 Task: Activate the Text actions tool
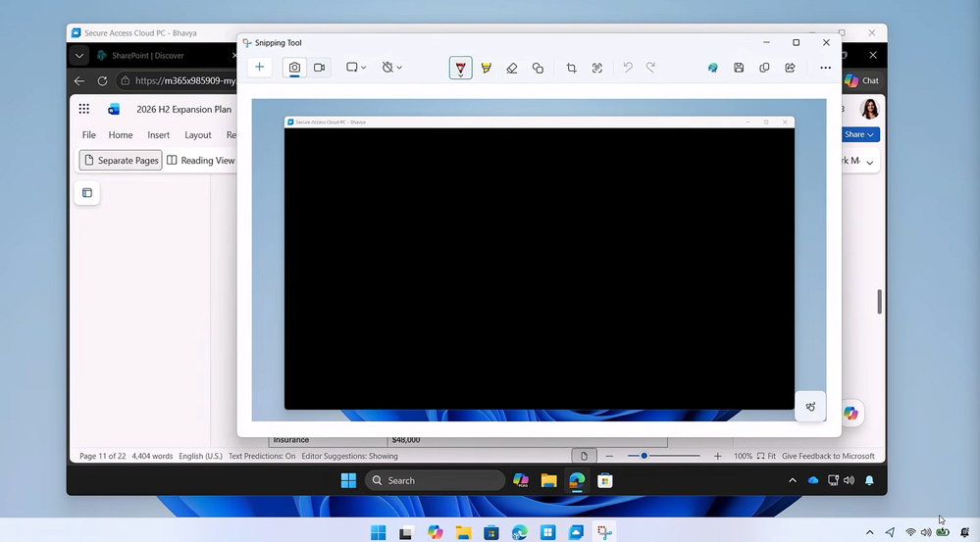(596, 68)
